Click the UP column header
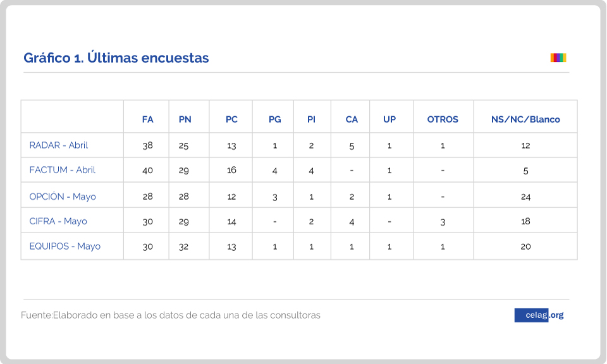The width and height of the screenshot is (607, 364). 389,119
